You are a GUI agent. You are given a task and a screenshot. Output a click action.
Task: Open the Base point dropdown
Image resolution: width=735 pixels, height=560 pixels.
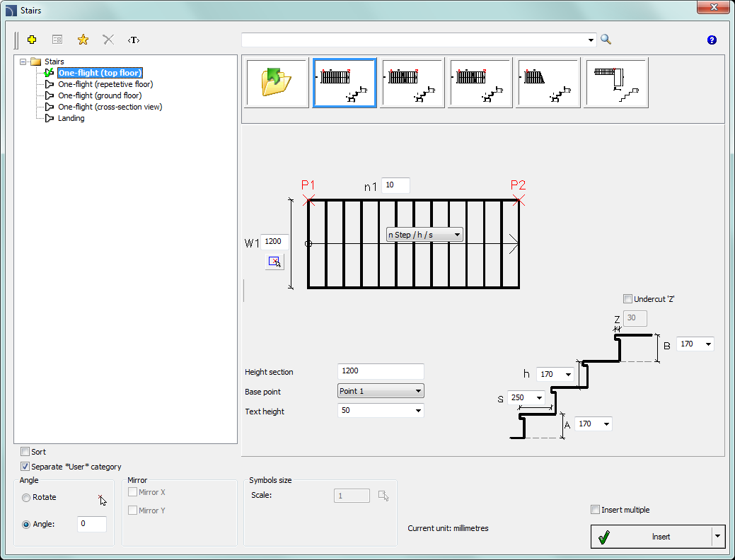point(381,391)
